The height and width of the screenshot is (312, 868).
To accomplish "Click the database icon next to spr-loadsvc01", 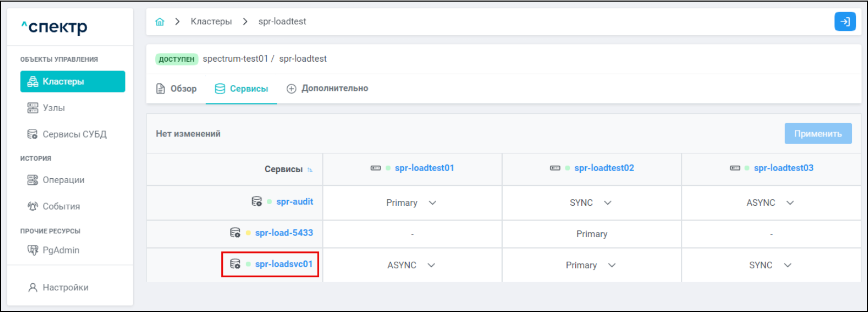I will click(235, 264).
